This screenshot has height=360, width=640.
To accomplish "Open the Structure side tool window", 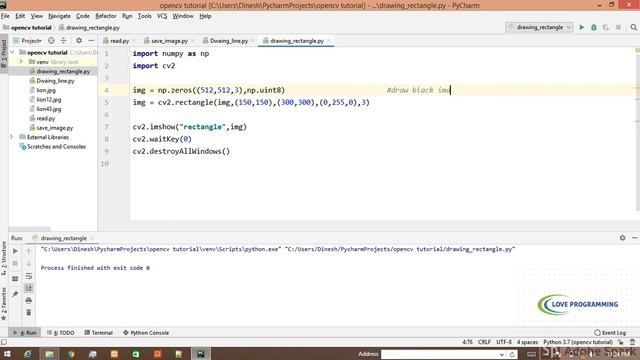I will pos(4,257).
